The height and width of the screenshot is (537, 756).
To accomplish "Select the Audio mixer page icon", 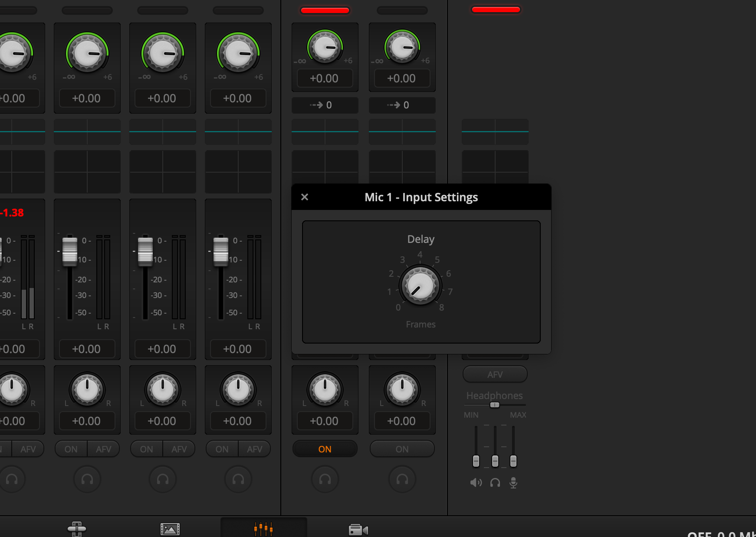I will tap(263, 528).
